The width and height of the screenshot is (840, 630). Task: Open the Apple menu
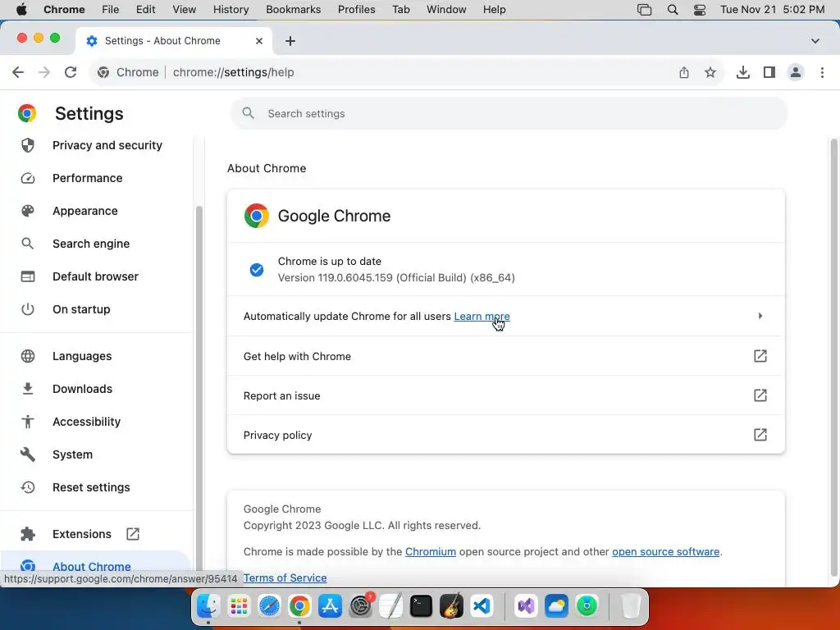tap(21, 10)
